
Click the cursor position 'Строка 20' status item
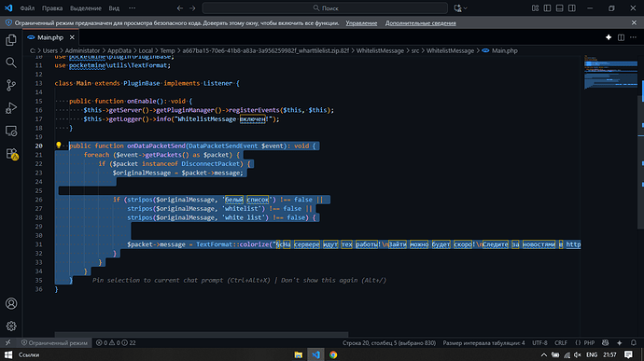pos(388,342)
